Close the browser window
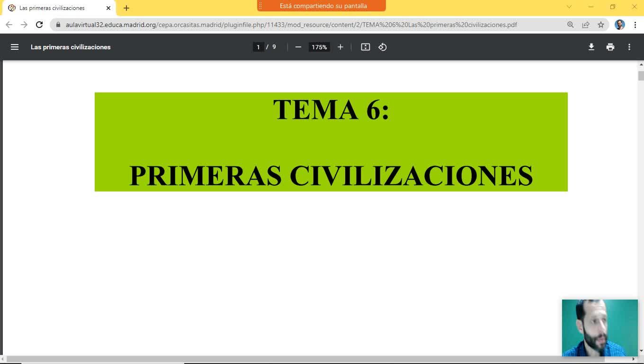644x364 pixels. 635,7
